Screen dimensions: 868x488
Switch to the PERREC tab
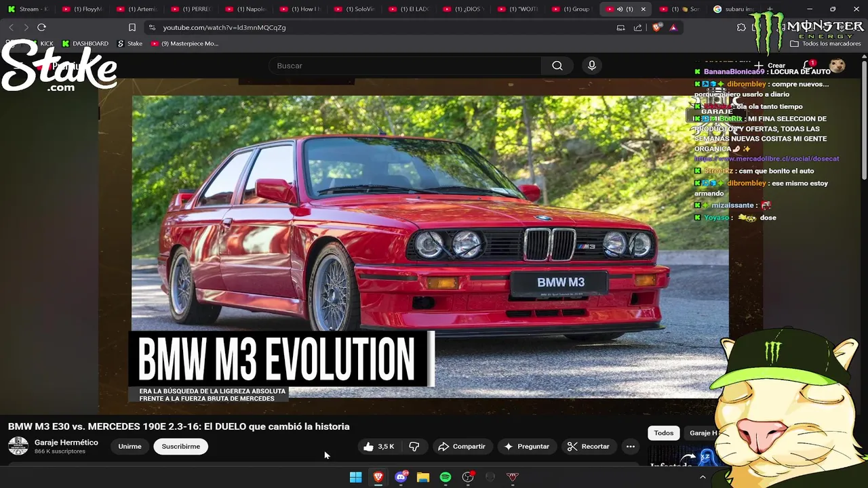click(191, 9)
